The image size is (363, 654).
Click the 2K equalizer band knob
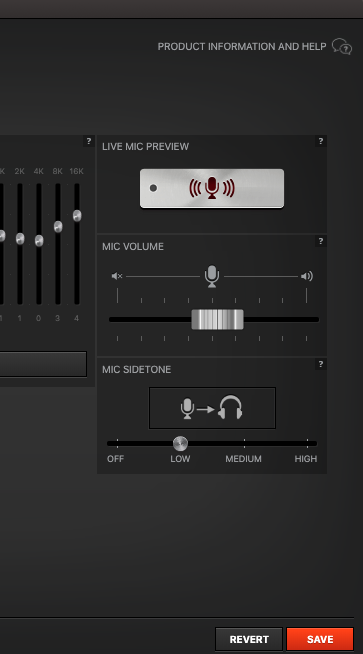(20, 239)
